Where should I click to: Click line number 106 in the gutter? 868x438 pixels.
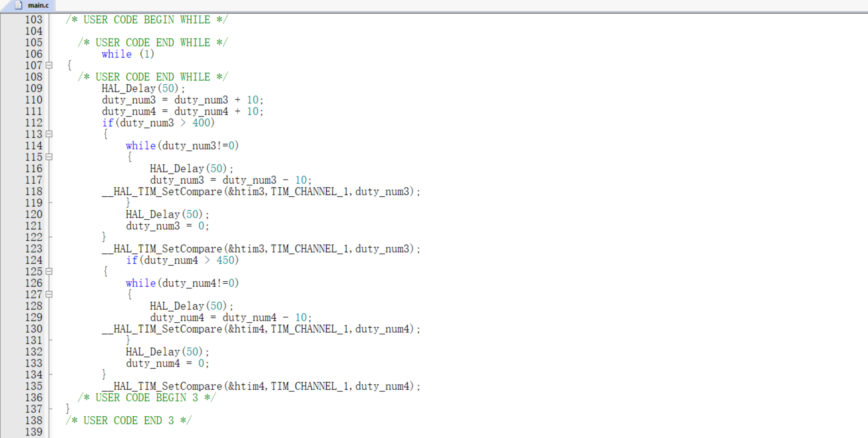click(x=33, y=54)
